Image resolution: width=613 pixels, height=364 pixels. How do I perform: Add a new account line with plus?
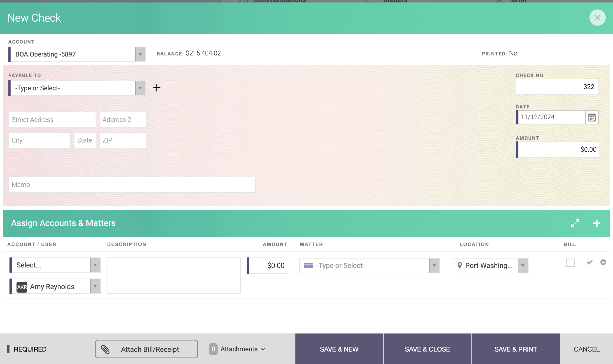coord(596,223)
